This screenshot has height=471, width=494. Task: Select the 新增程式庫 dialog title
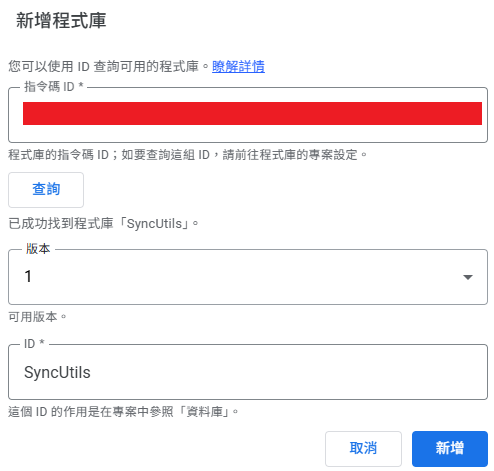pos(61,20)
